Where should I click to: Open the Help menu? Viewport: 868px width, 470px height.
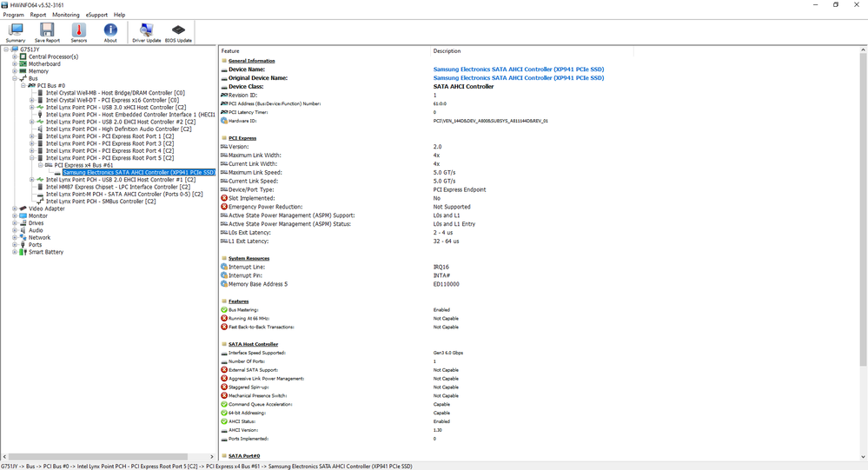[120, 15]
